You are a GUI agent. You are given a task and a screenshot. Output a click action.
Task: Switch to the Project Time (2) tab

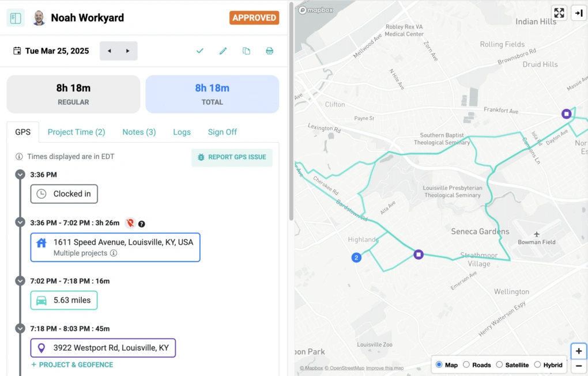click(x=77, y=132)
